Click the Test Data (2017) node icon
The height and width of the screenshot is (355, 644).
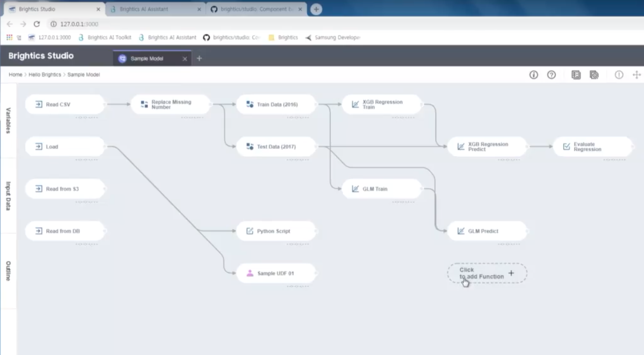[x=250, y=146]
